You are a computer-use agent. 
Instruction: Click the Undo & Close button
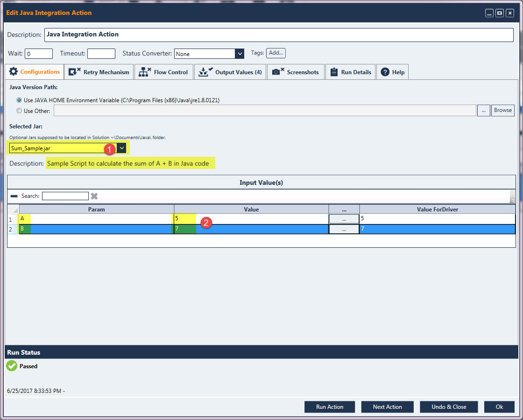pyautogui.click(x=448, y=406)
